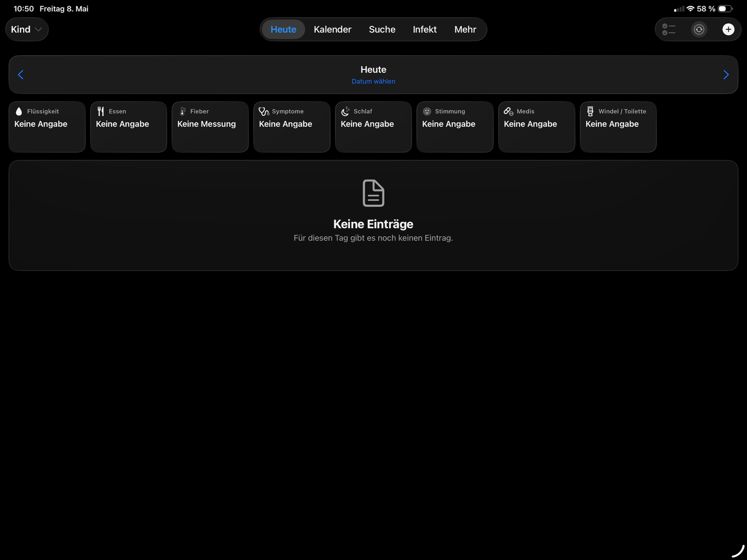This screenshot has width=747, height=560.
Task: Tap the Stimmung smiley icon
Action: tap(427, 112)
